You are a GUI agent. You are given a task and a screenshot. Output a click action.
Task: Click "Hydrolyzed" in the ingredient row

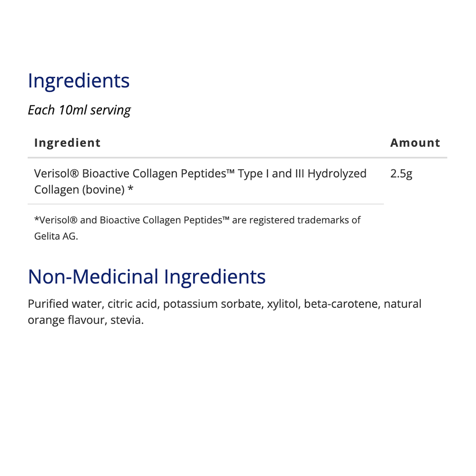[x=337, y=174]
